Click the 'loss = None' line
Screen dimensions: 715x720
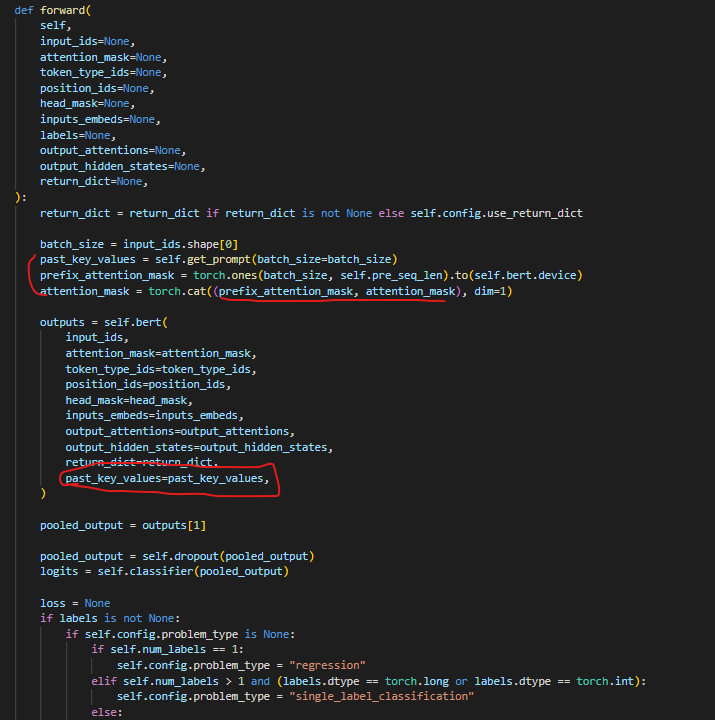(75, 603)
